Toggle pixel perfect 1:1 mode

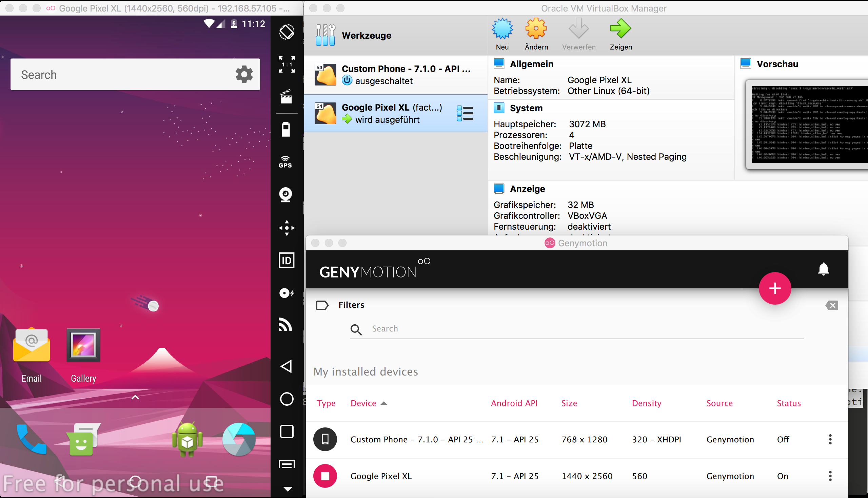(287, 65)
